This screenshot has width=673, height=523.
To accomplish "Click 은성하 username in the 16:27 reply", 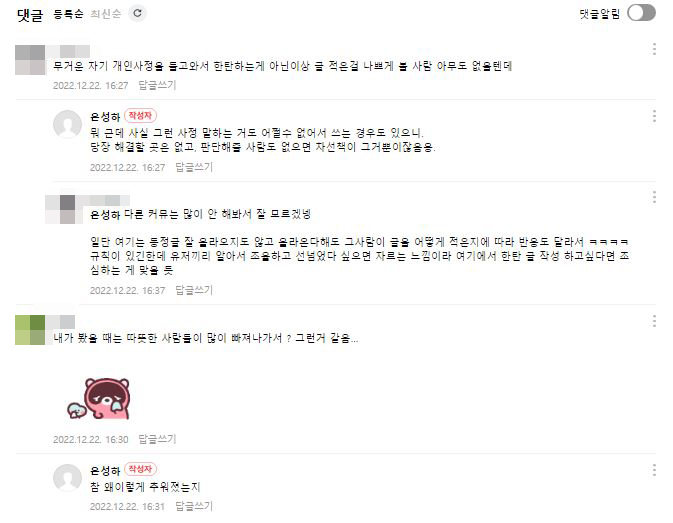I will click(105, 116).
